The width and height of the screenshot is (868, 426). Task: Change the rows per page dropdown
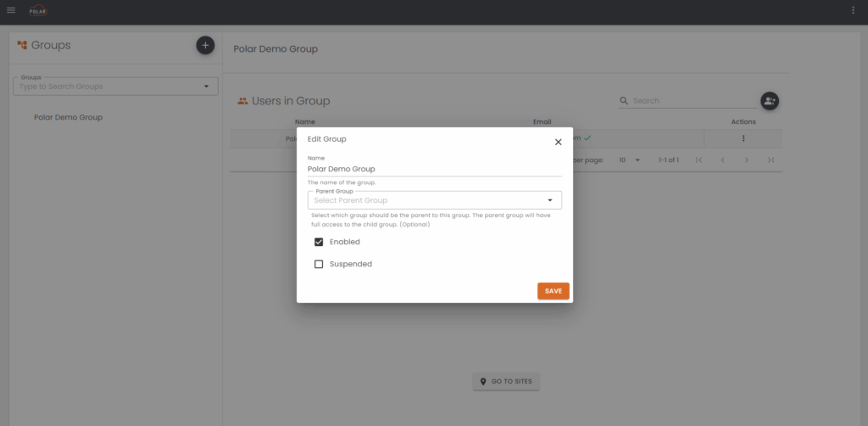coord(629,160)
